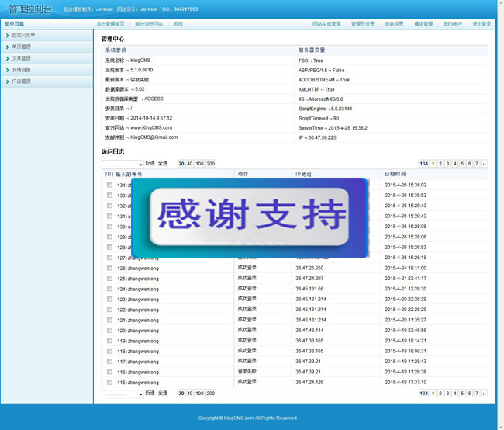Open 我的帐户 menu item
Screen dimensions: 504x430
[453, 24]
